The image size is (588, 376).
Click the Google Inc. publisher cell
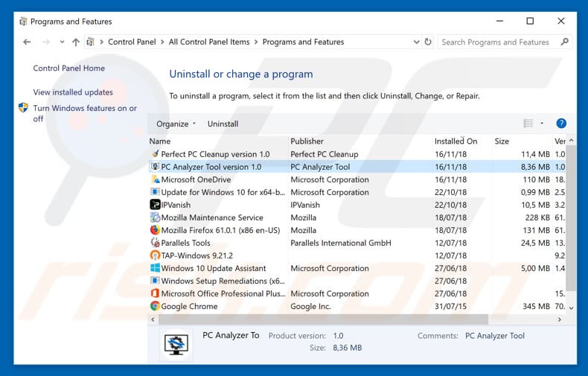310,307
